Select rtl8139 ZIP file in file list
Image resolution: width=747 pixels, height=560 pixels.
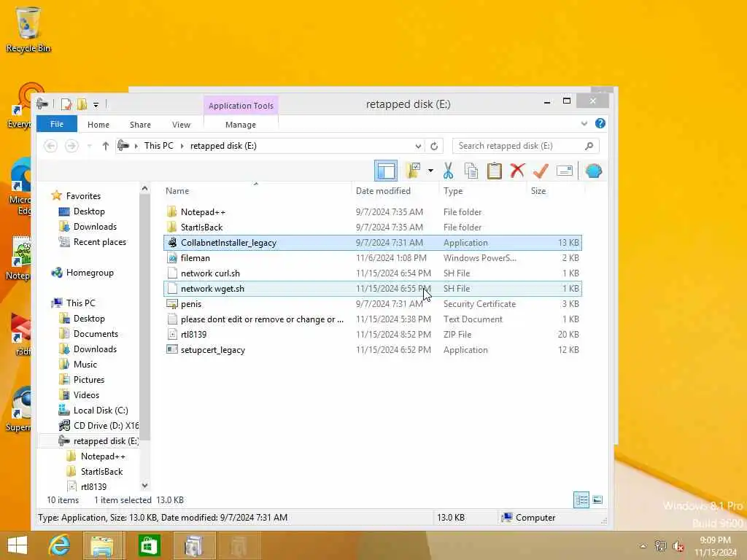[x=373, y=334]
